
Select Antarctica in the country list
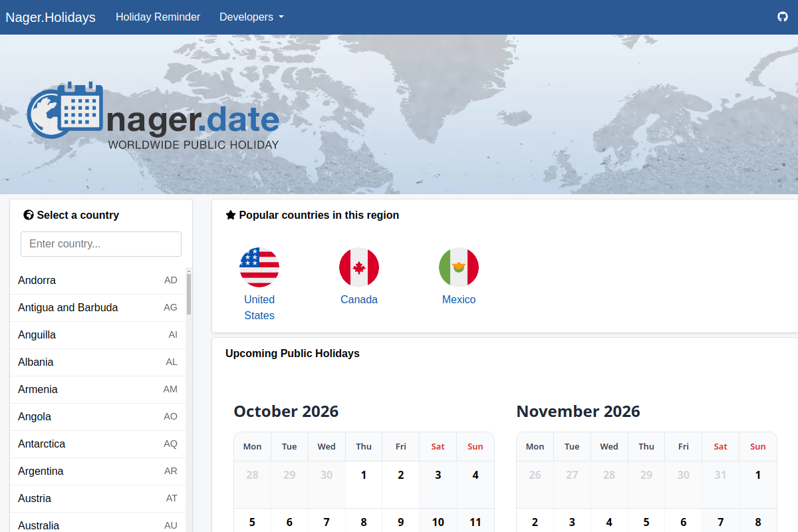tap(98, 444)
